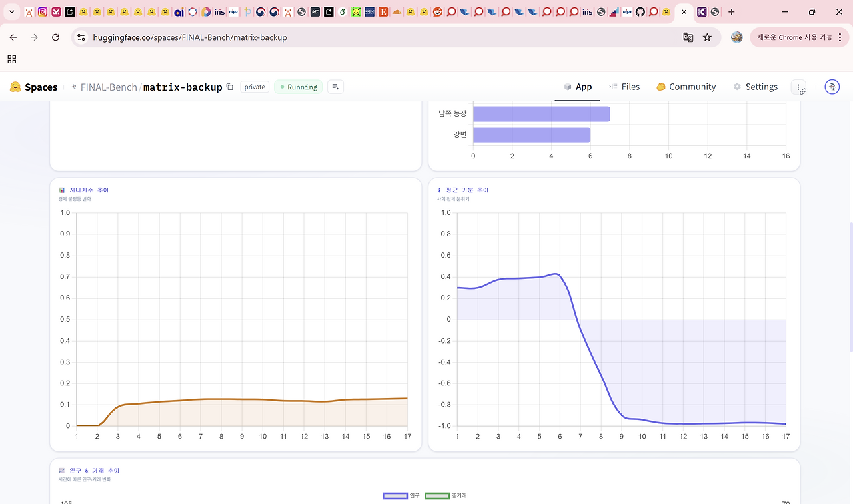Open the apps grid in bookmarks bar
Viewport: 853px width, 504px height.
point(12,59)
